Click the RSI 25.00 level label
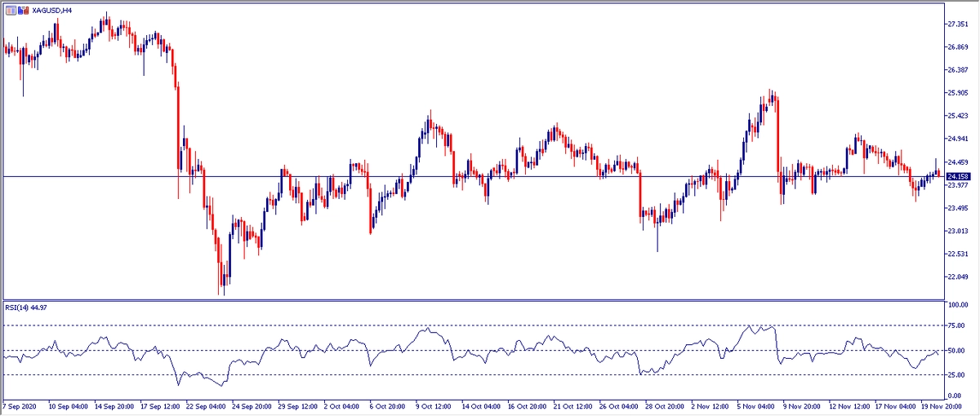 (x=955, y=375)
